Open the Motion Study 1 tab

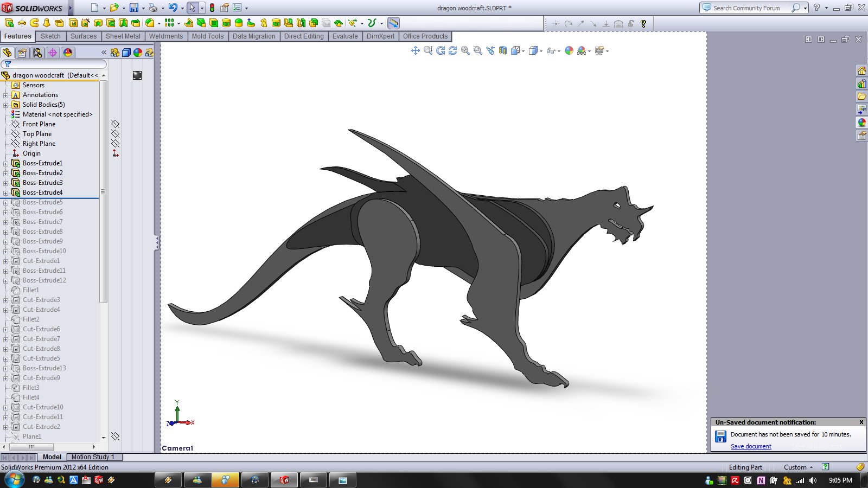click(93, 457)
